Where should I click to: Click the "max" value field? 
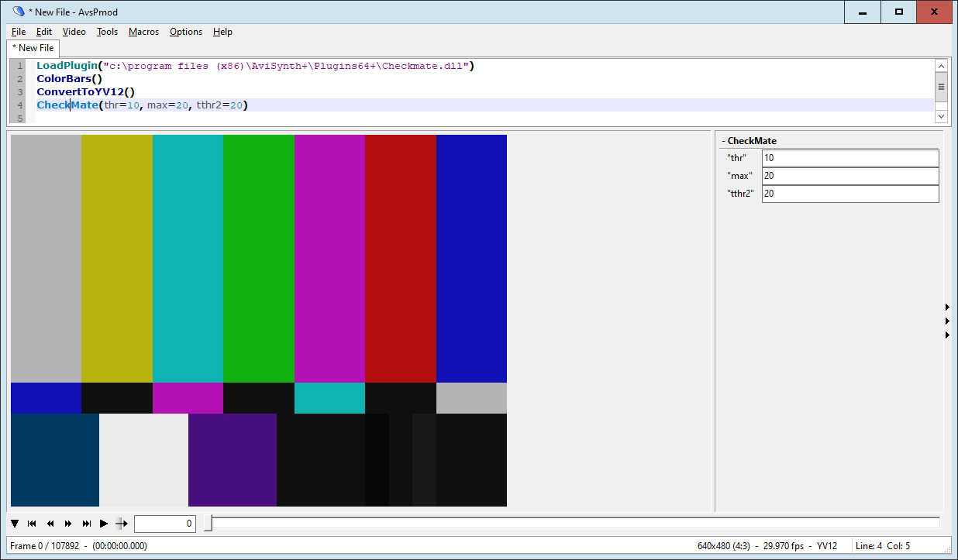click(850, 176)
